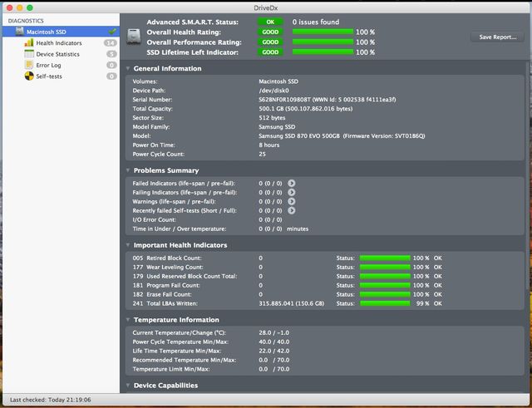Open details arrow for Recently failed Self-tests
Image resolution: width=532 pixels, height=408 pixels.
click(x=292, y=210)
